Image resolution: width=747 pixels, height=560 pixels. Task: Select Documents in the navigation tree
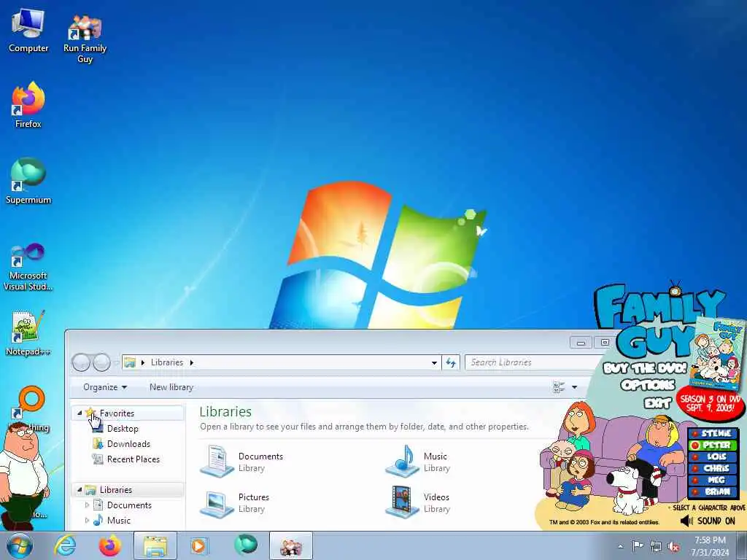129,505
